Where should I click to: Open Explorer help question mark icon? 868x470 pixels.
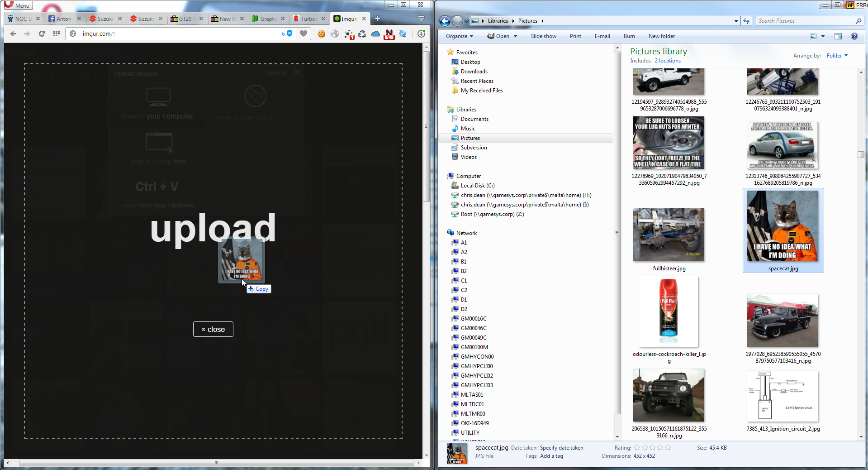(x=854, y=36)
